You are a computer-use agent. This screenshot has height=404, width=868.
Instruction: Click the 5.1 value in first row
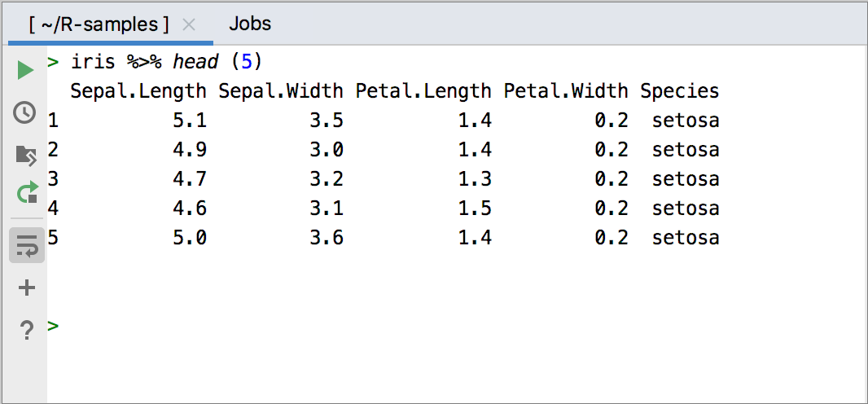click(x=190, y=121)
